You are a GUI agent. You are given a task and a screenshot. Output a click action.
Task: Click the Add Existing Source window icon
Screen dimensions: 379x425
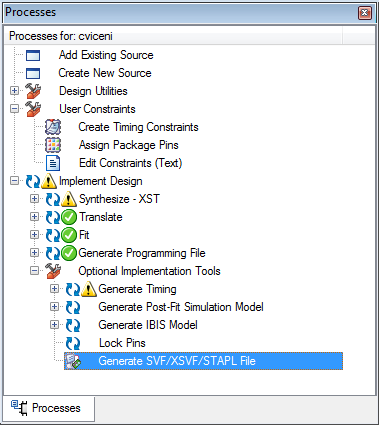tap(33, 55)
